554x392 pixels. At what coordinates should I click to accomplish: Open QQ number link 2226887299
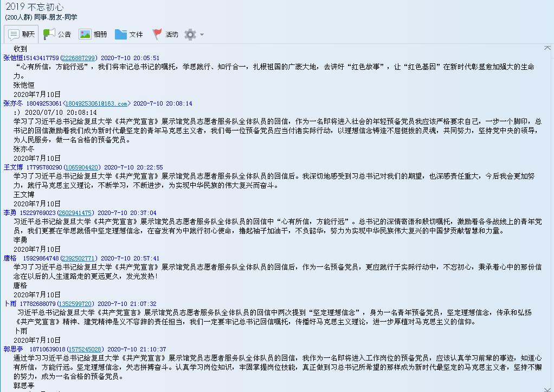click(79, 58)
